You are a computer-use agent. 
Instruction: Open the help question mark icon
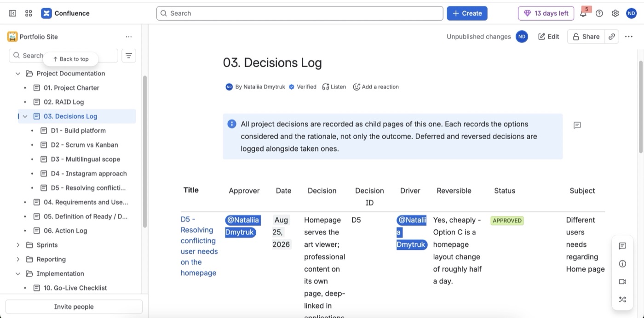(x=599, y=13)
